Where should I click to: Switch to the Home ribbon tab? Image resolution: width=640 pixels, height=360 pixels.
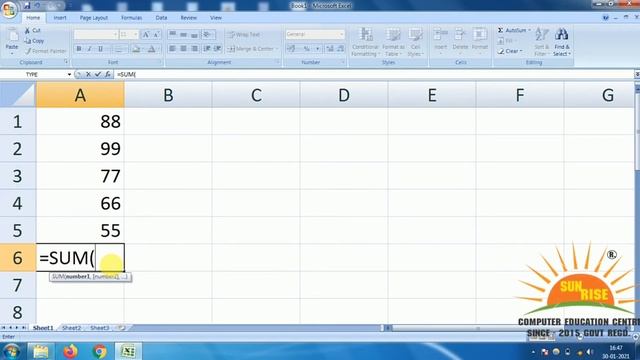pyautogui.click(x=33, y=18)
